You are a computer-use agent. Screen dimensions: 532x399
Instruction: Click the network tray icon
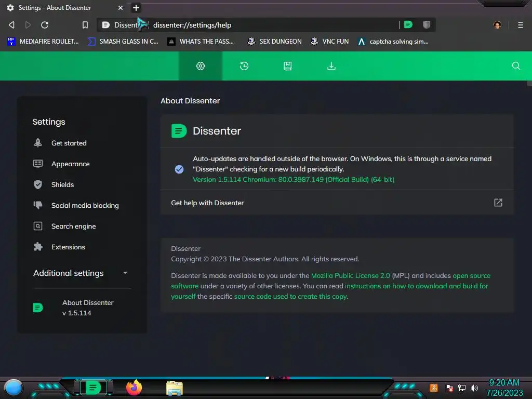click(462, 388)
